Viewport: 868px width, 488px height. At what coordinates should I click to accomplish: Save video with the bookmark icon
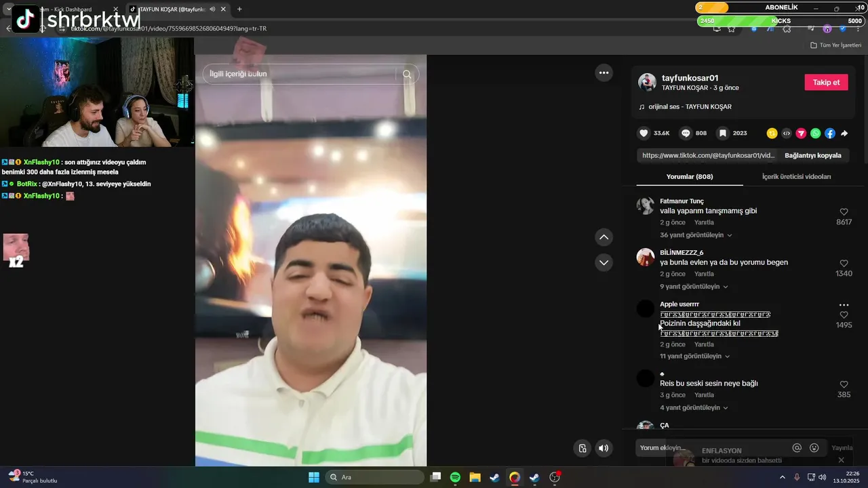click(x=723, y=134)
